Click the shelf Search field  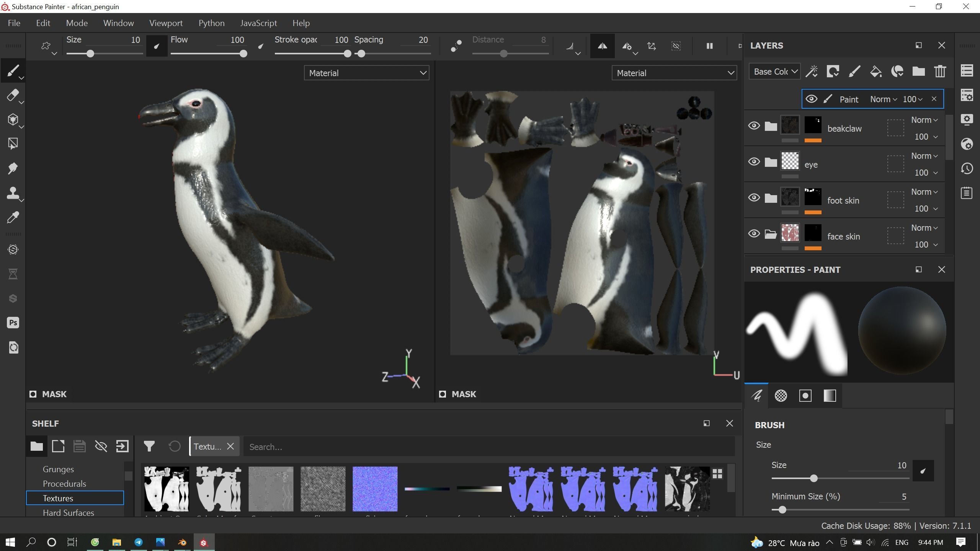489,447
